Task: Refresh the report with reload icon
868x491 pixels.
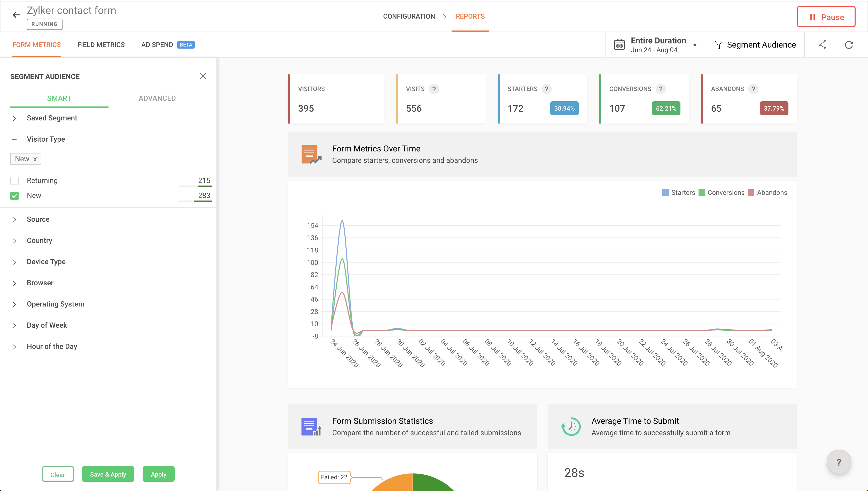Action: pyautogui.click(x=849, y=45)
